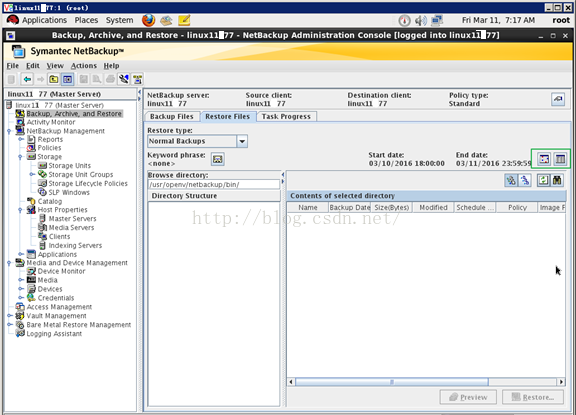576x415 pixels.
Task: Open the Edit menu
Action: 33,66
